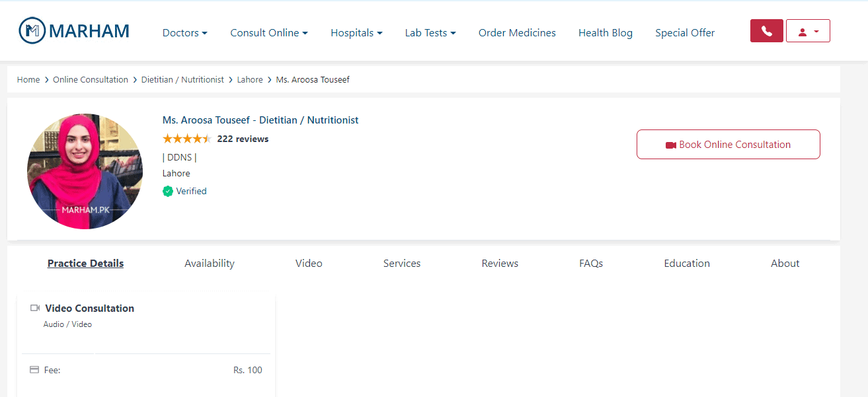Select the Practice Details tab
Image resolution: width=868 pixels, height=397 pixels.
tap(86, 263)
